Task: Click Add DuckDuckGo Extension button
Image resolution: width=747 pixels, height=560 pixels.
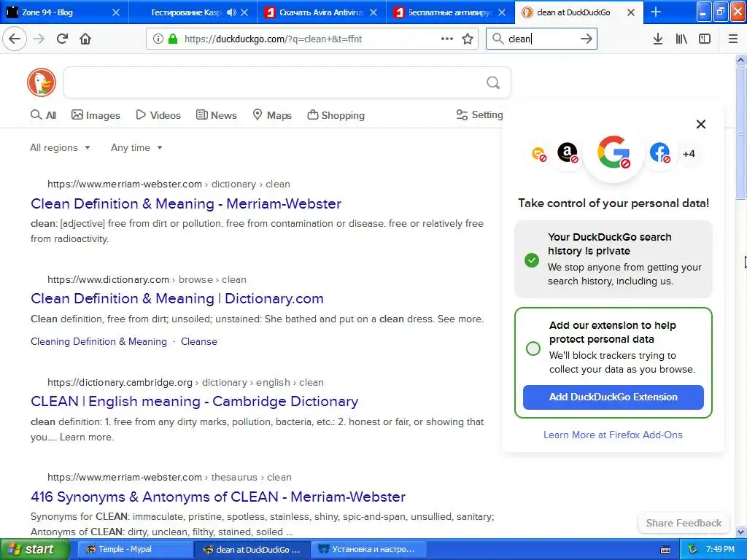Action: click(613, 397)
